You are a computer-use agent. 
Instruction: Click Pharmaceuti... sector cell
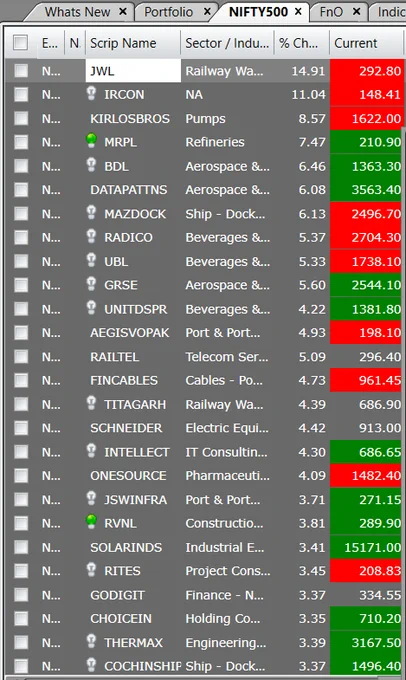point(228,476)
